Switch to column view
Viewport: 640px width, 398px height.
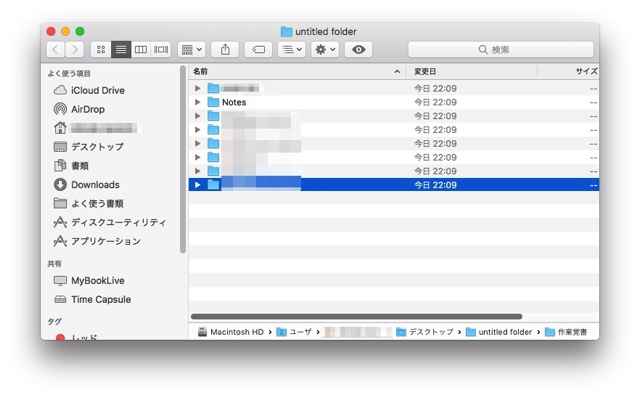[x=141, y=49]
